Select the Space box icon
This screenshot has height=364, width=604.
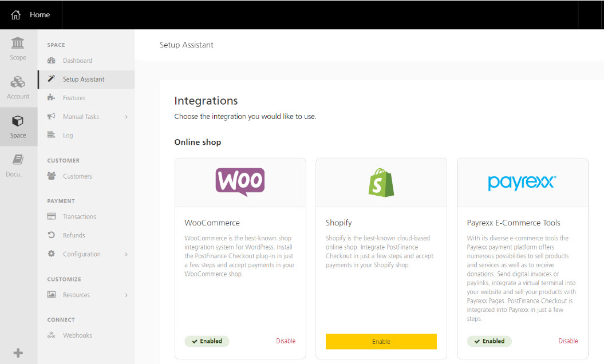click(18, 121)
